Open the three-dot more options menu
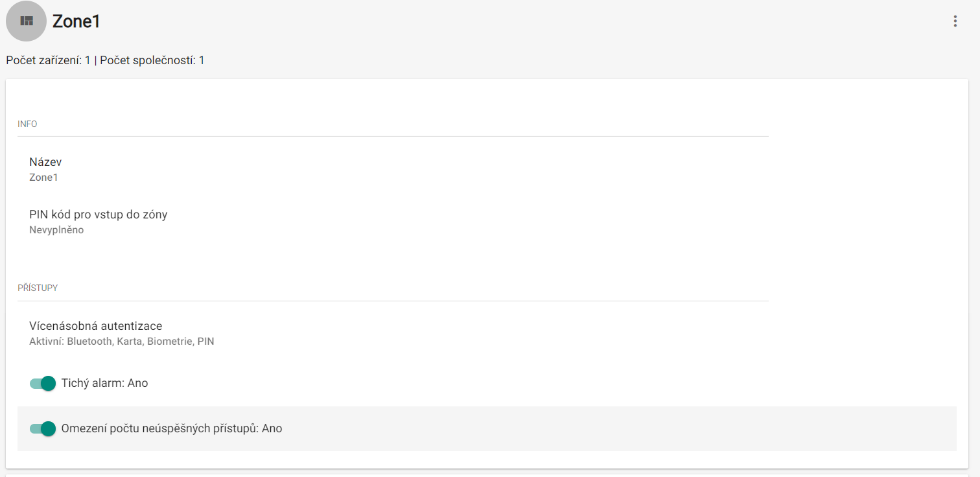The image size is (980, 477). coord(955,21)
